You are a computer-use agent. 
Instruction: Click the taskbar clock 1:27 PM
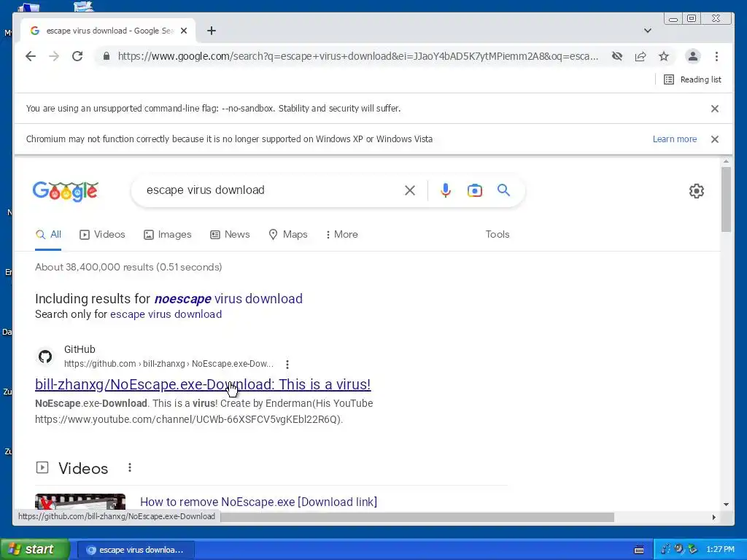click(x=720, y=550)
